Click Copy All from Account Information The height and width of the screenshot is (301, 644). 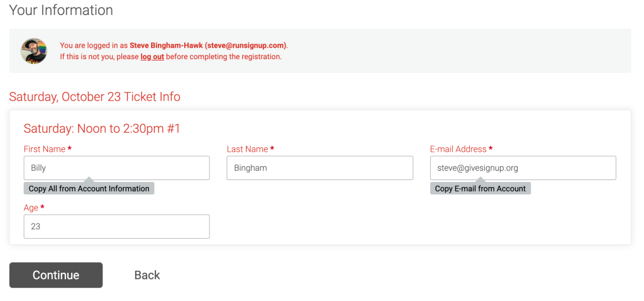pos(89,189)
